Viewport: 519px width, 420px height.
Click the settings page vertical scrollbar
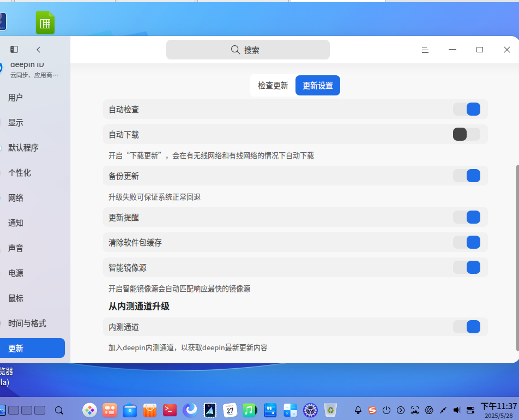pyautogui.click(x=517, y=257)
